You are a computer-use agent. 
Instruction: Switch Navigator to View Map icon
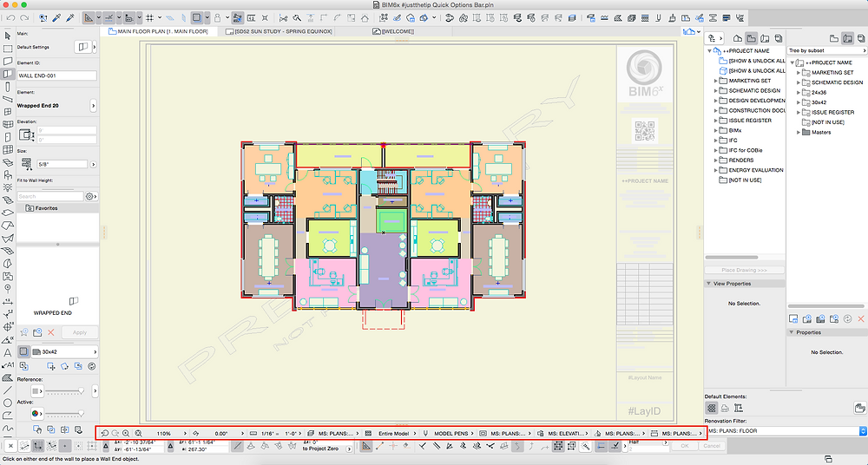(751, 38)
